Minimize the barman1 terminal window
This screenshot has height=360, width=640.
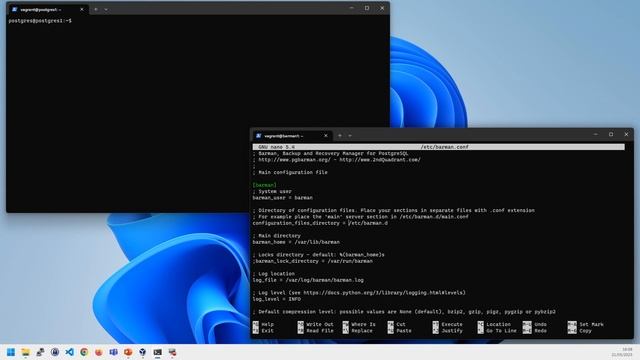point(596,134)
